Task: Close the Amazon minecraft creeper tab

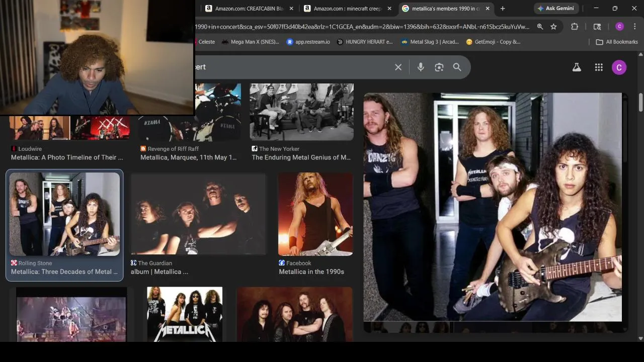Action: click(x=389, y=9)
